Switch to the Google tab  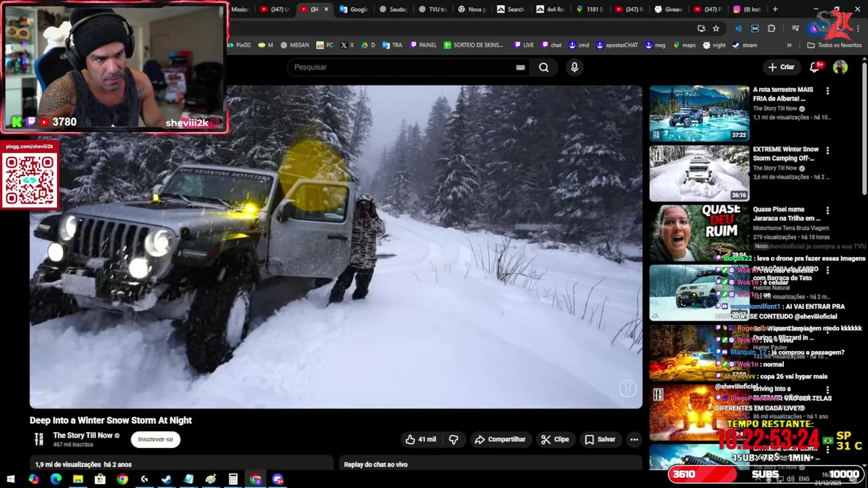click(353, 9)
